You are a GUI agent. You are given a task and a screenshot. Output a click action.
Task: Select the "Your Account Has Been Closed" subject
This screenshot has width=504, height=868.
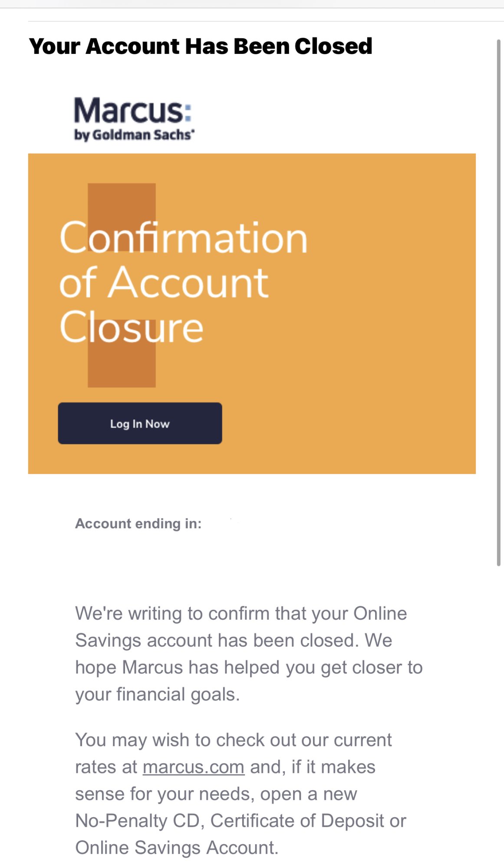coord(201,46)
